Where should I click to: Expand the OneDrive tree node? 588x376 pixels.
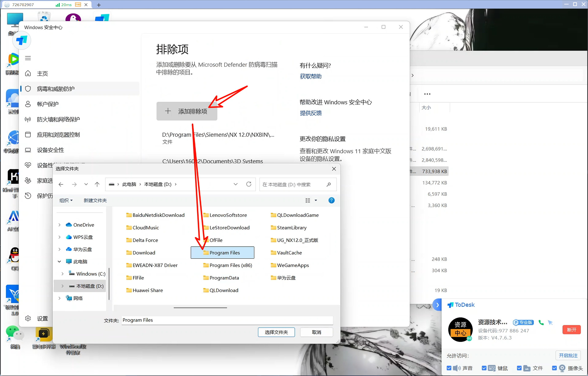pos(60,225)
